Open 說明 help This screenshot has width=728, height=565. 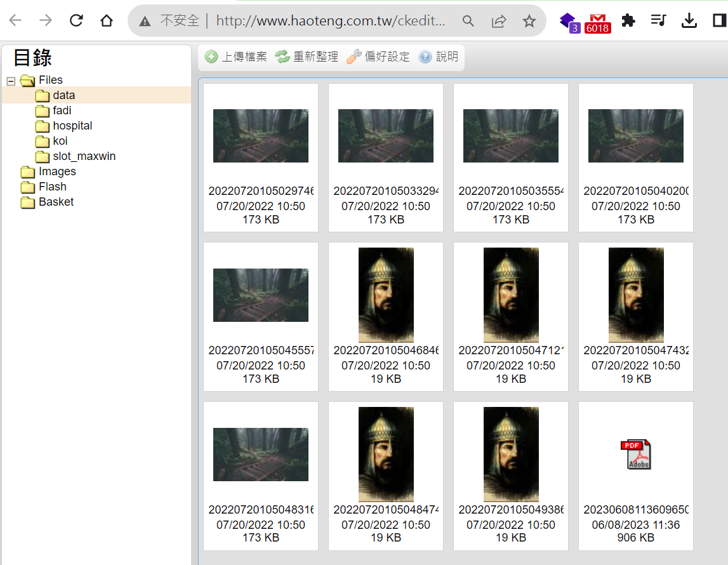[439, 56]
